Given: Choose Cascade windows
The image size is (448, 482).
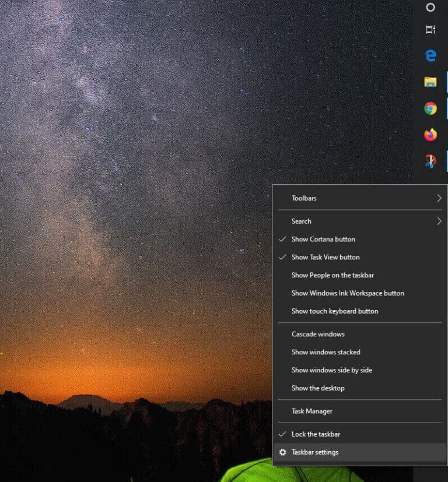Looking at the screenshot, I should coord(360,334).
